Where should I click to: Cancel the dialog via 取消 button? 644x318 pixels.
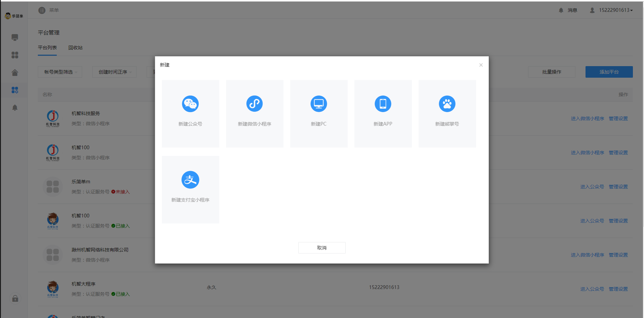point(322,248)
